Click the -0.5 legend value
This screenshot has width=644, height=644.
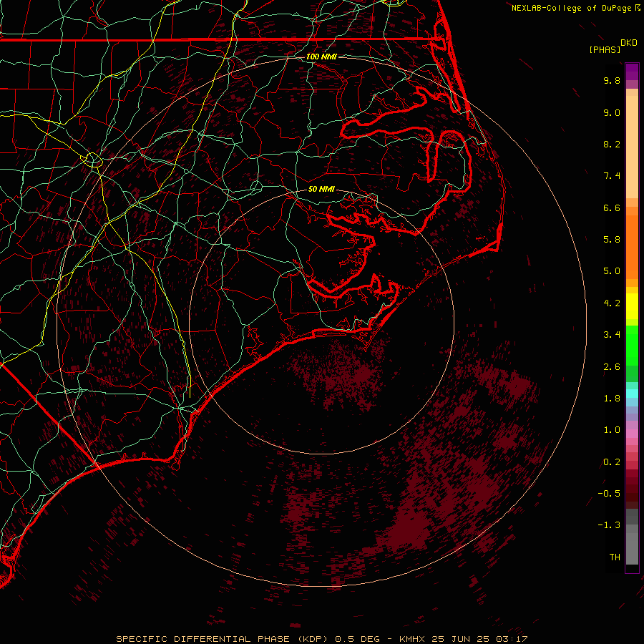609,494
